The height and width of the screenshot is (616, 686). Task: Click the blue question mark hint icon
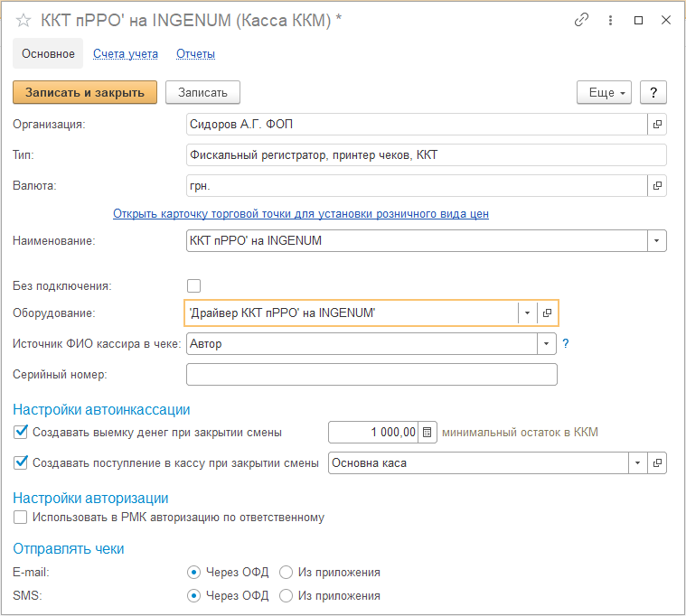click(567, 343)
